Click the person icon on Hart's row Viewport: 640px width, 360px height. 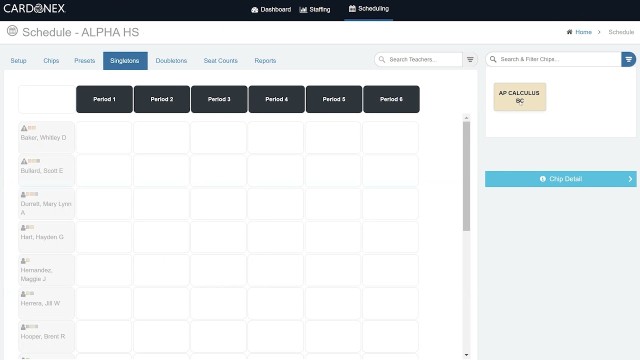(23, 228)
